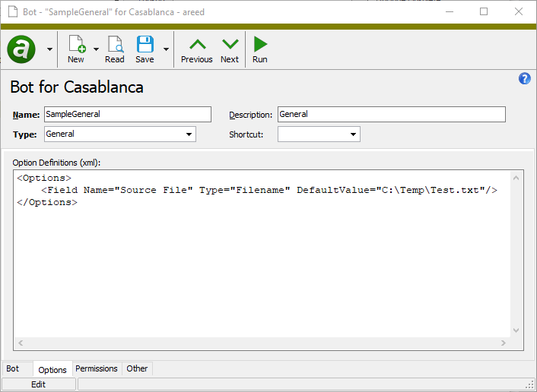Open help via the blue question mark icon

(x=524, y=79)
